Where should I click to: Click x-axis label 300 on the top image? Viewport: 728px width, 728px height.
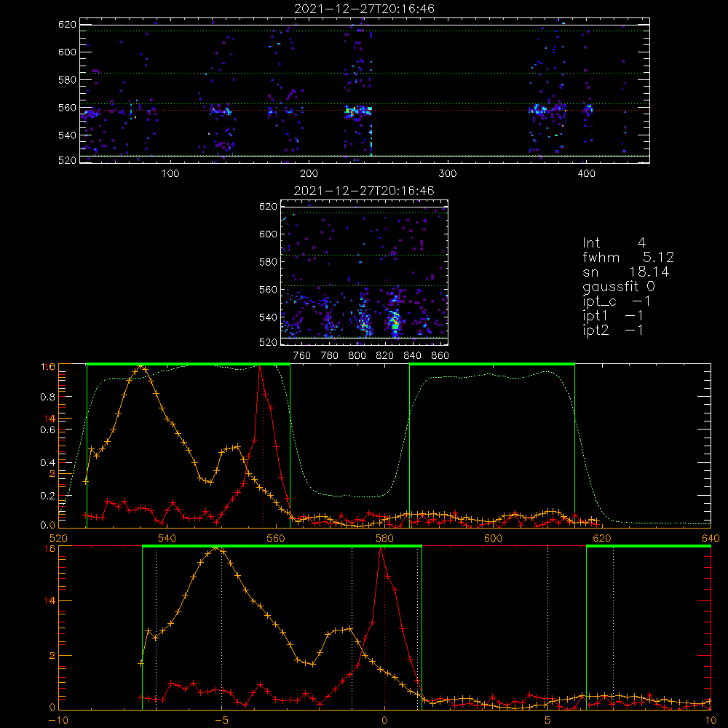pyautogui.click(x=448, y=174)
